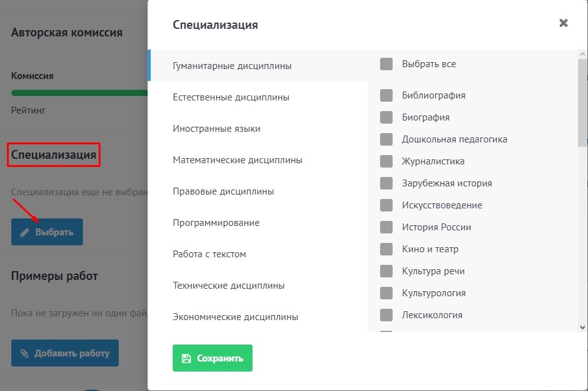Click the scrollbar down arrow in disciplines list
This screenshot has width=588, height=391.
point(582,326)
